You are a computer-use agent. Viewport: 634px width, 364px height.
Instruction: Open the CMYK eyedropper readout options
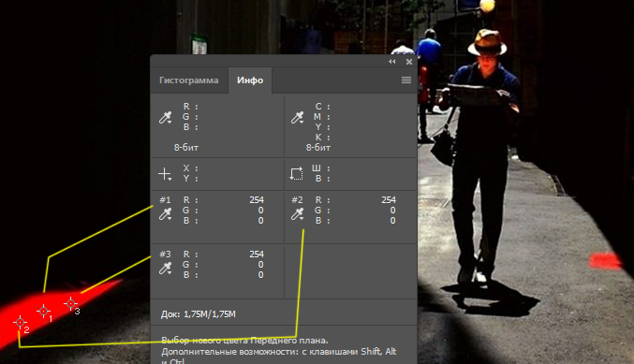pyautogui.click(x=297, y=118)
